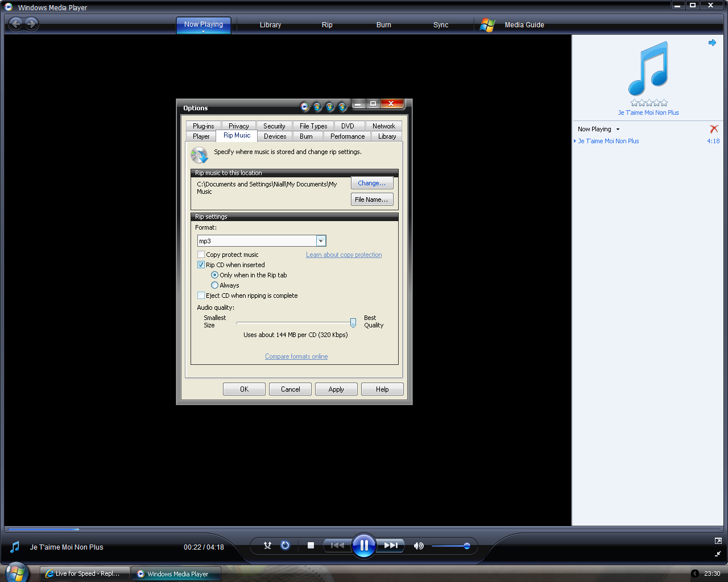The image size is (728, 582).
Task: Enable Copy protect music checkbox
Action: pyautogui.click(x=201, y=255)
